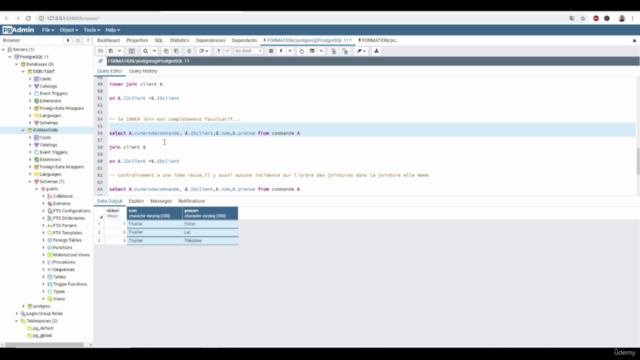This screenshot has height=360, width=640.
Task: Close the query tool panel with X
Action: (634, 41)
